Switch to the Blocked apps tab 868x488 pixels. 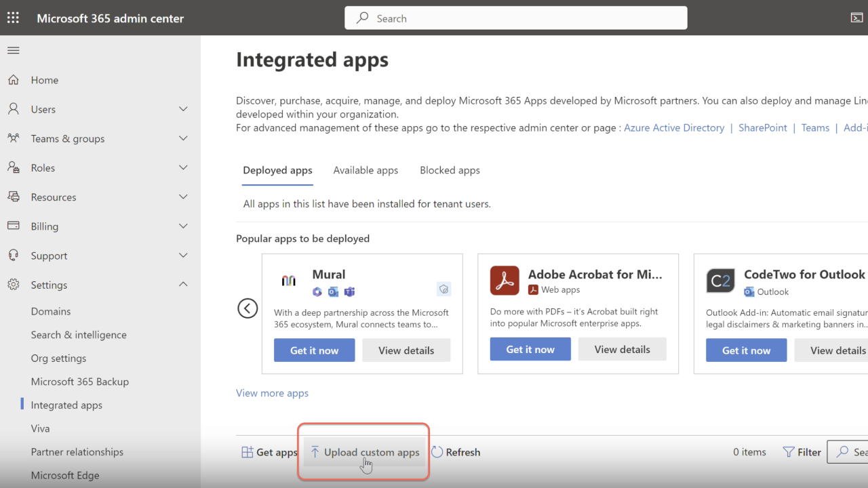[450, 171]
